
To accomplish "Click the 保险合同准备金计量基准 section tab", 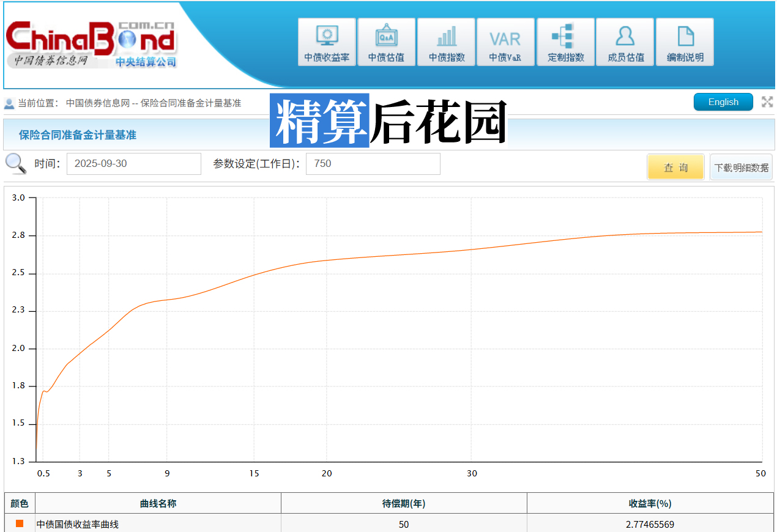I will [x=78, y=135].
